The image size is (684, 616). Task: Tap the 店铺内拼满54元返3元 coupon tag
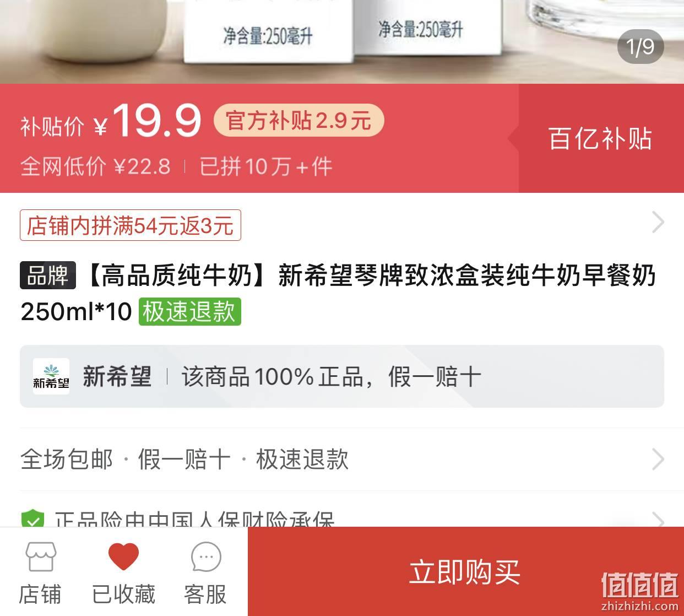point(131,225)
